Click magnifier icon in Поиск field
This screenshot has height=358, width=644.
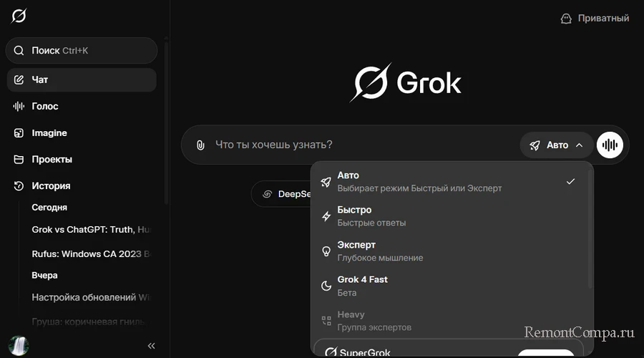tap(19, 51)
